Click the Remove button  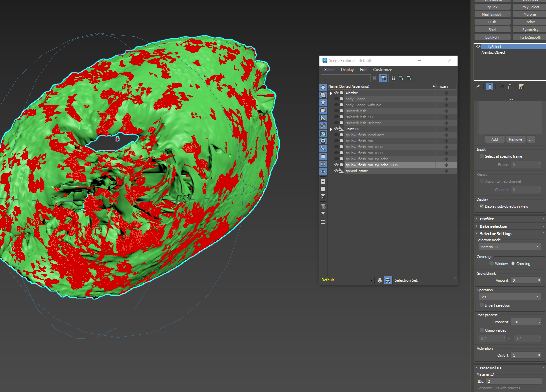(515, 139)
